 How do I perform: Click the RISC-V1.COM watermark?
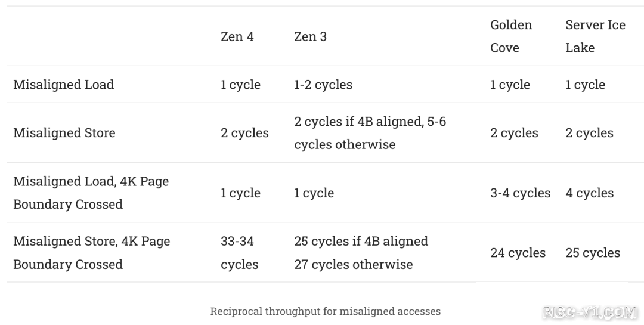(x=588, y=312)
